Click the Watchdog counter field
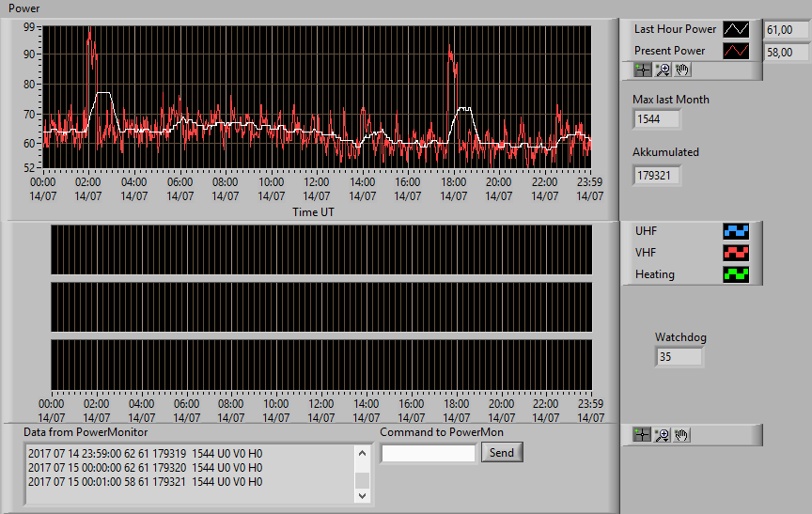Viewport: 812px width, 514px height. (x=679, y=357)
